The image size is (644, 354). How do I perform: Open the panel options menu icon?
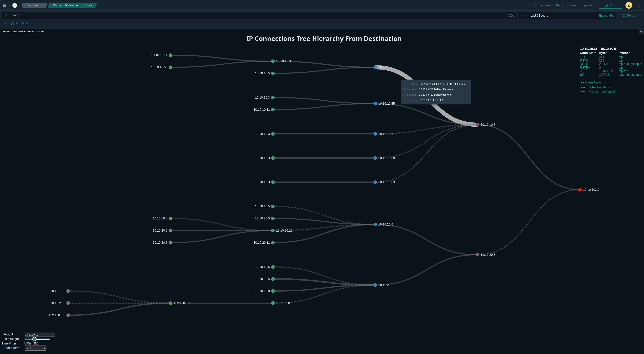(x=641, y=31)
